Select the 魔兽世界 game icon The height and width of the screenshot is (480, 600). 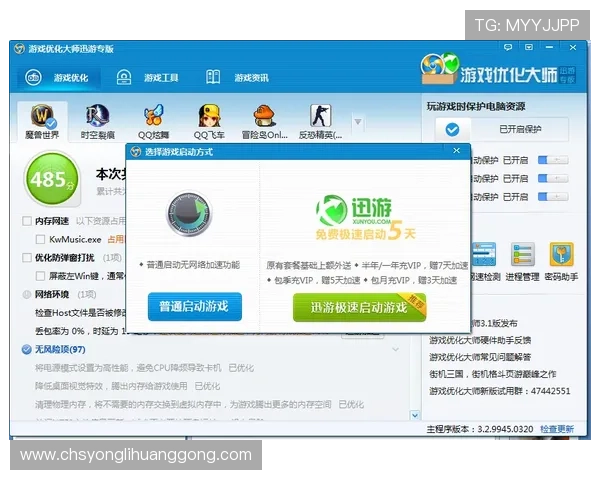click(42, 122)
